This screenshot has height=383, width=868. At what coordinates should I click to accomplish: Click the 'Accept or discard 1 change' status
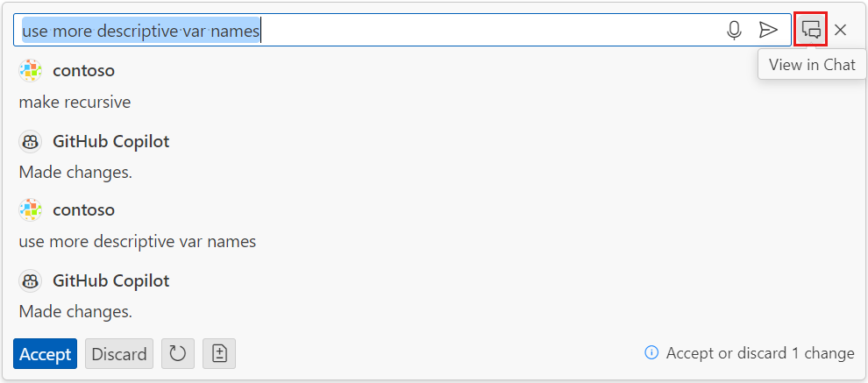[759, 353]
